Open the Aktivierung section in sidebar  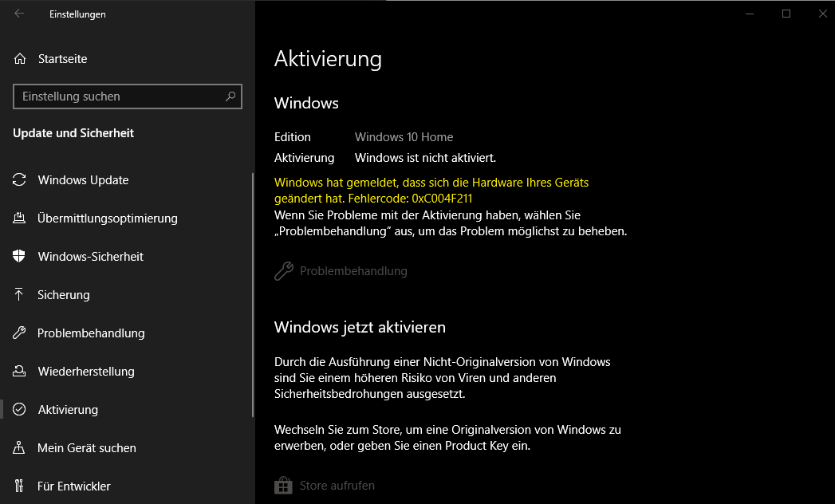tap(69, 410)
